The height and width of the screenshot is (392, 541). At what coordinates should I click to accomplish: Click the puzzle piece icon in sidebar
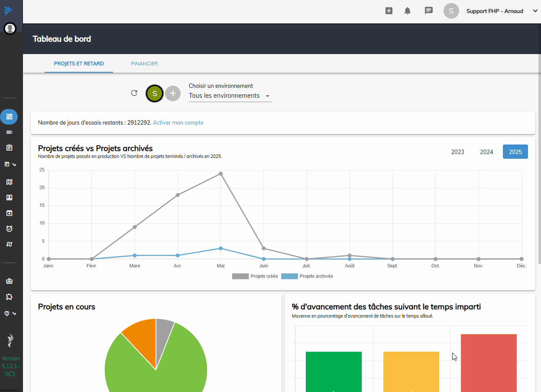click(9, 297)
